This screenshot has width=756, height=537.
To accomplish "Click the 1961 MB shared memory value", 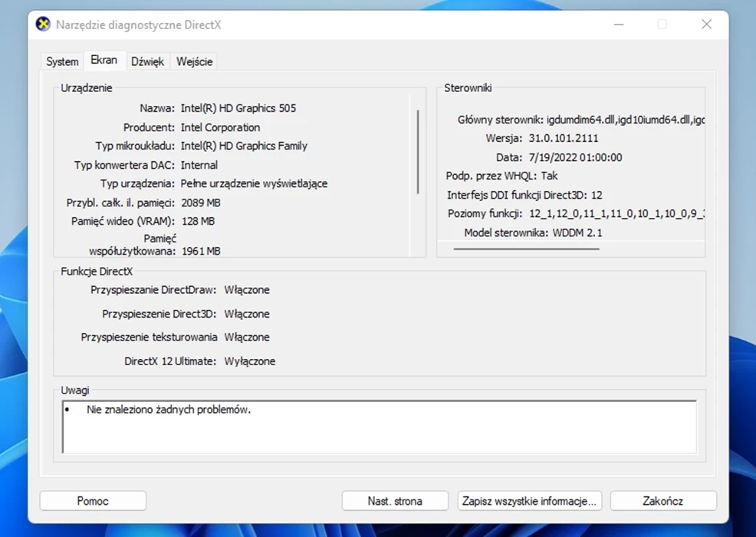I will tap(201, 252).
